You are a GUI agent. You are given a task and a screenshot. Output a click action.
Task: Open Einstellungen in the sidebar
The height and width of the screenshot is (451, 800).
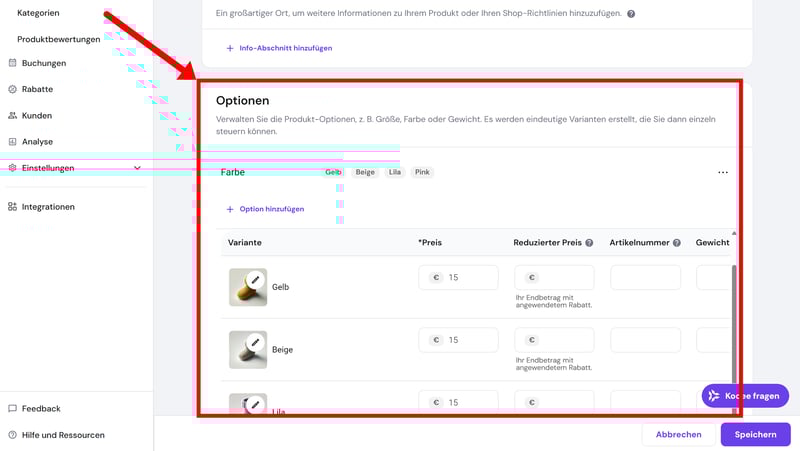click(x=48, y=168)
